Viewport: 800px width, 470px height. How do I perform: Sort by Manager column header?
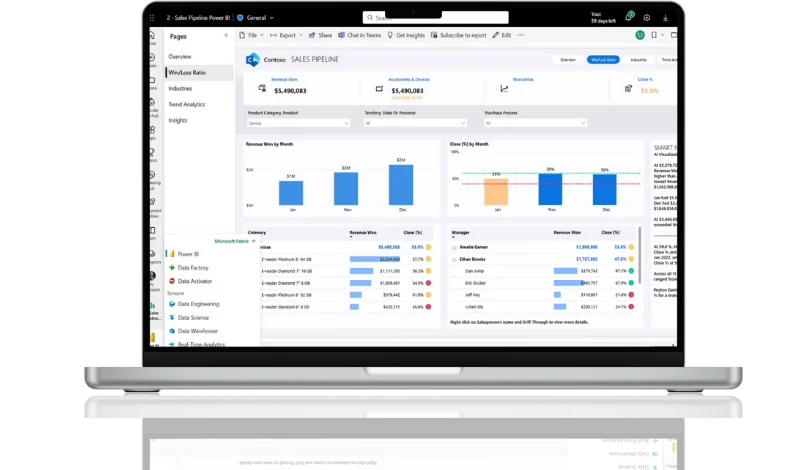(460, 233)
